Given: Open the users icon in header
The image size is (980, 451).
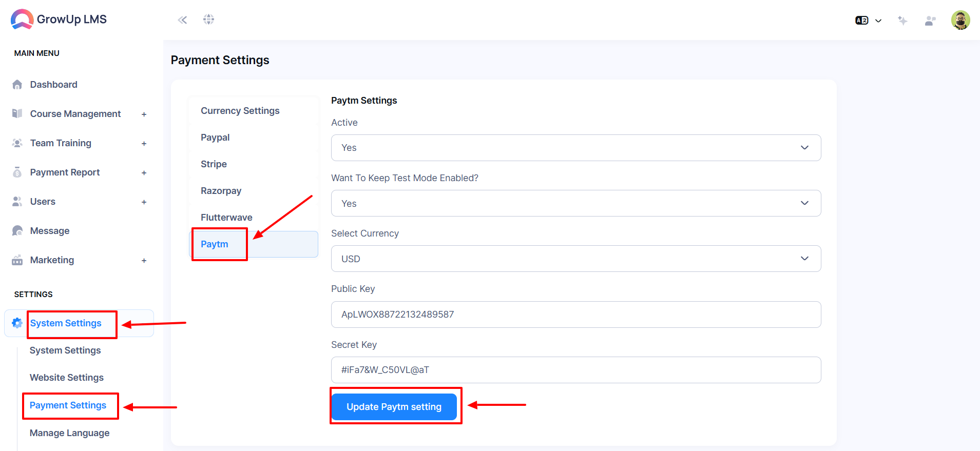Looking at the screenshot, I should [x=930, y=21].
